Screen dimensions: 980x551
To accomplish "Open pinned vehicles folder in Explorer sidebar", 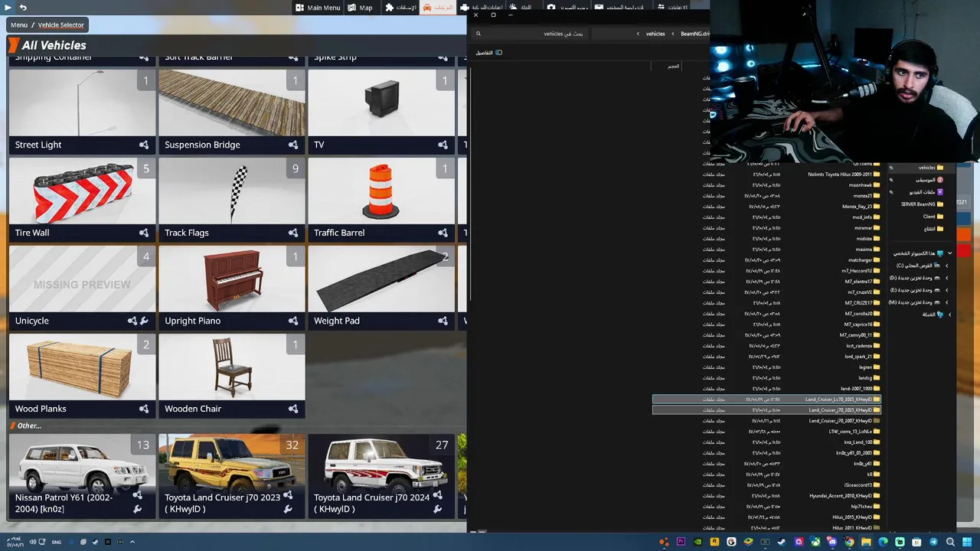I will tap(930, 168).
